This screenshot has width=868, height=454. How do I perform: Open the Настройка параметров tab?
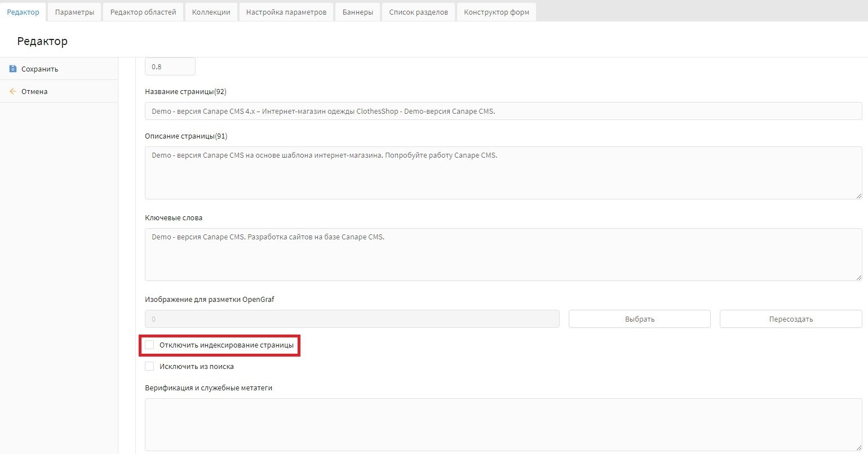click(286, 12)
